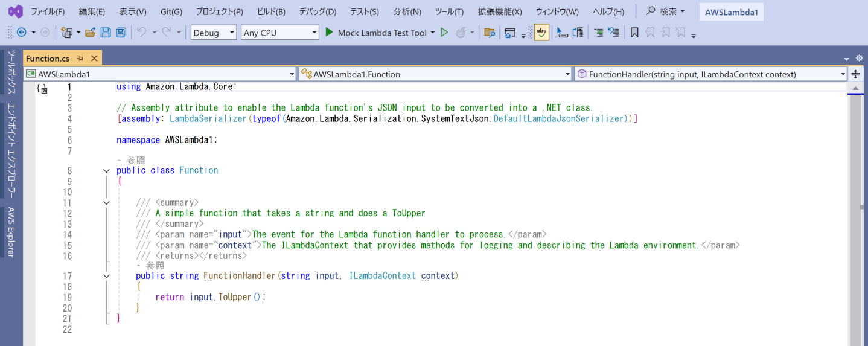The image size is (868, 346).
Task: Open dropdown arrow next to back navigation
Action: click(x=33, y=33)
